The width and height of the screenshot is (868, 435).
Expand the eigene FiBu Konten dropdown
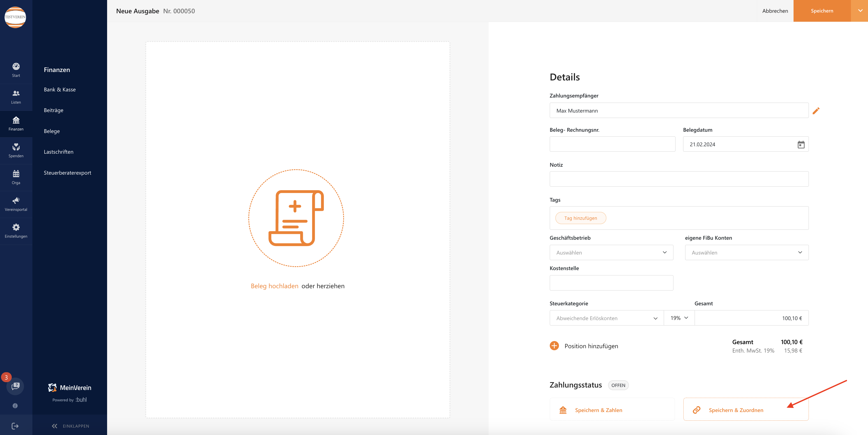(x=746, y=252)
